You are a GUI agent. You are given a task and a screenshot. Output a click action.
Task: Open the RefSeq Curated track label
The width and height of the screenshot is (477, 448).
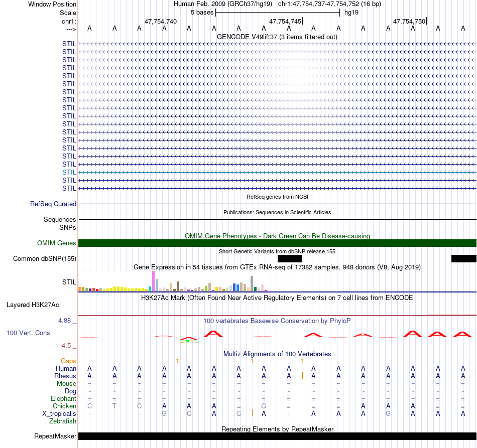[x=53, y=204]
